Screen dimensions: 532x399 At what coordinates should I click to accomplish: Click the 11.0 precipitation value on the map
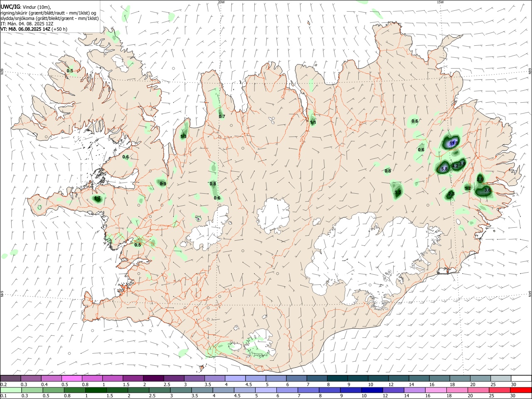pos(453,143)
